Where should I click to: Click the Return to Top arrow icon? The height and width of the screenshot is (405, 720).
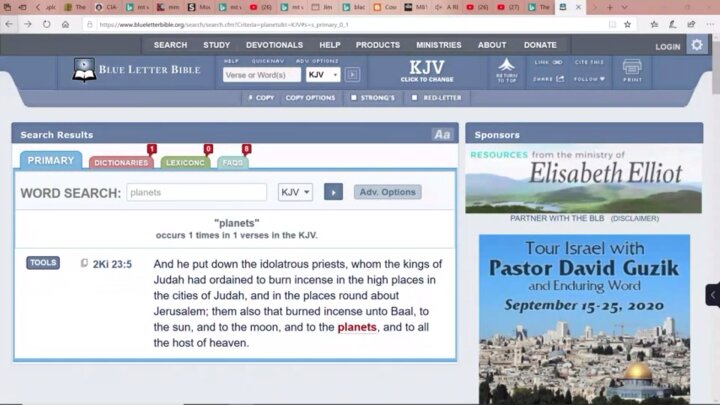507,70
